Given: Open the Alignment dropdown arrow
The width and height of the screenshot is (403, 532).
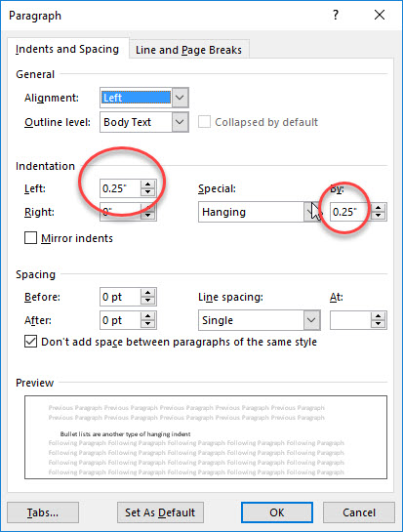Looking at the screenshot, I should click(180, 98).
